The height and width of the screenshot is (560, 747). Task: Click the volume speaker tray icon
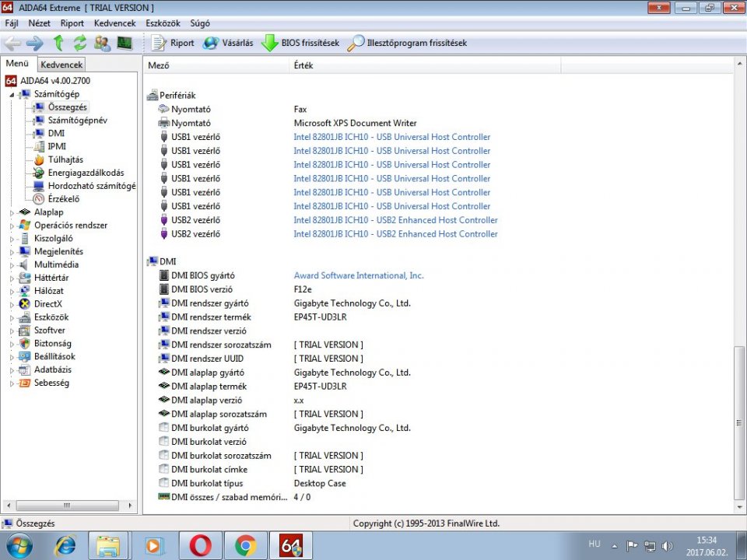(667, 546)
